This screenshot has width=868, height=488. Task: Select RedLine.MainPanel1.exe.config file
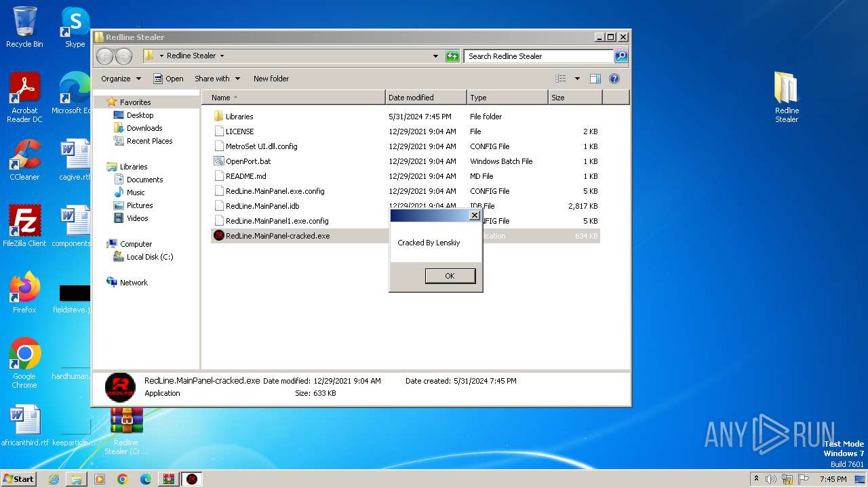[x=277, y=221]
